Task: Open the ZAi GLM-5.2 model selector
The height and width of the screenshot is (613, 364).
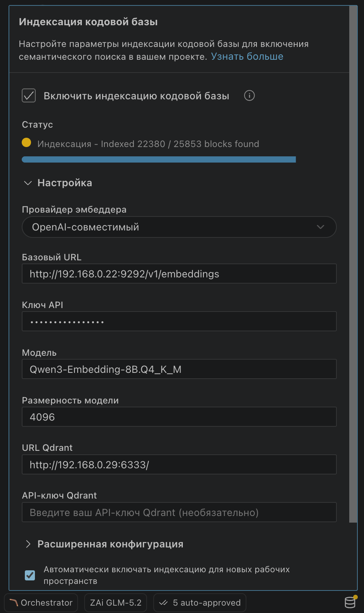Action: [x=116, y=603]
